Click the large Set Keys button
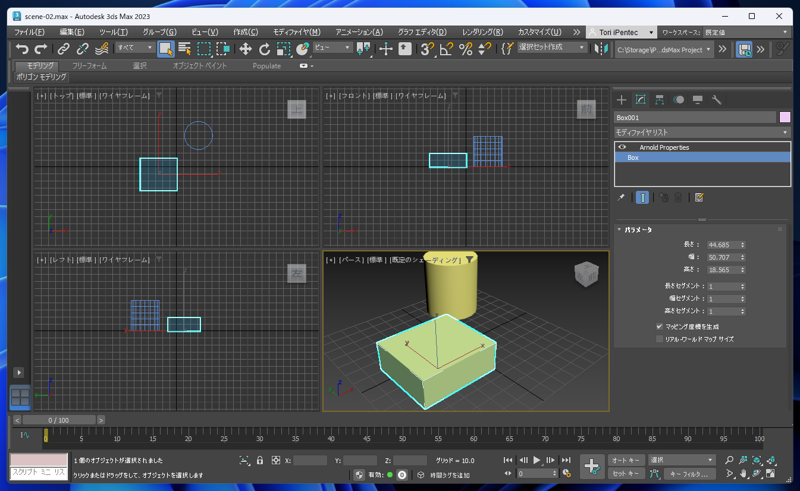This screenshot has height=491, width=800. click(x=592, y=467)
